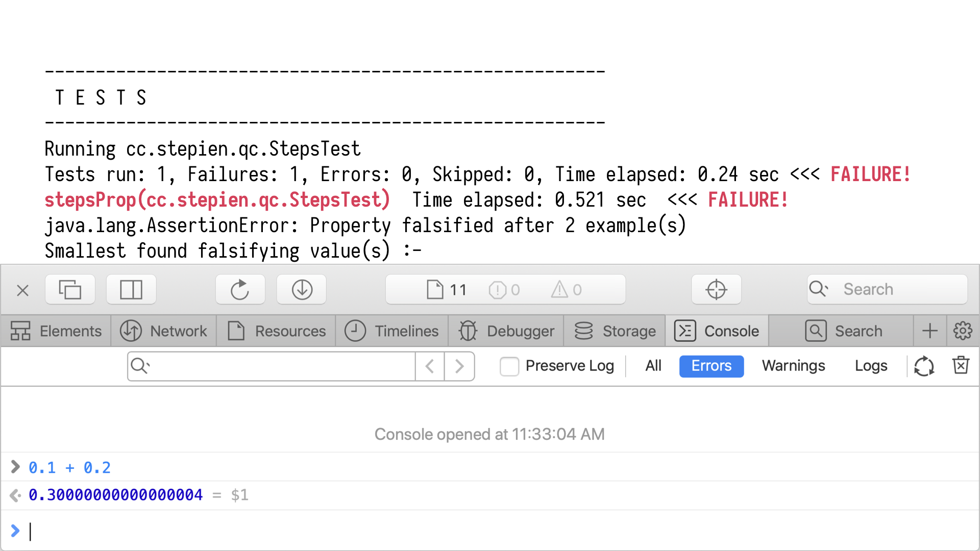Select the Errors filter
The width and height of the screenshot is (980, 551).
pos(711,366)
